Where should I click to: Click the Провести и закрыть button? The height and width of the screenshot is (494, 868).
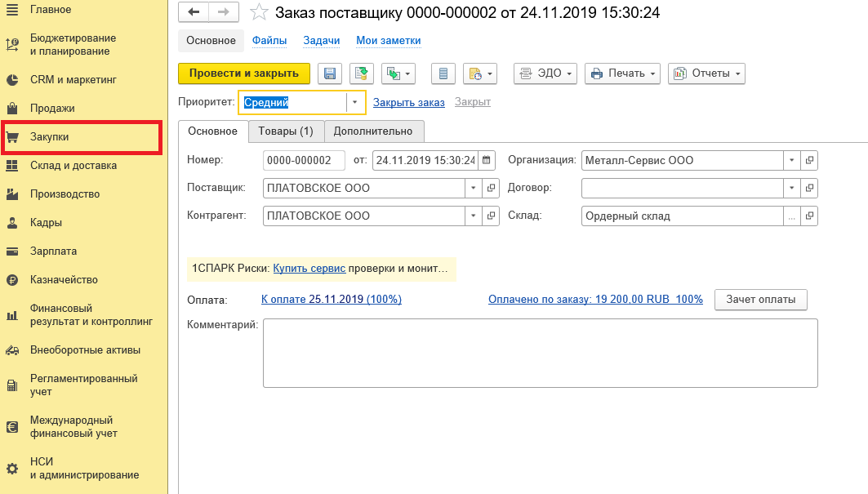tap(244, 73)
